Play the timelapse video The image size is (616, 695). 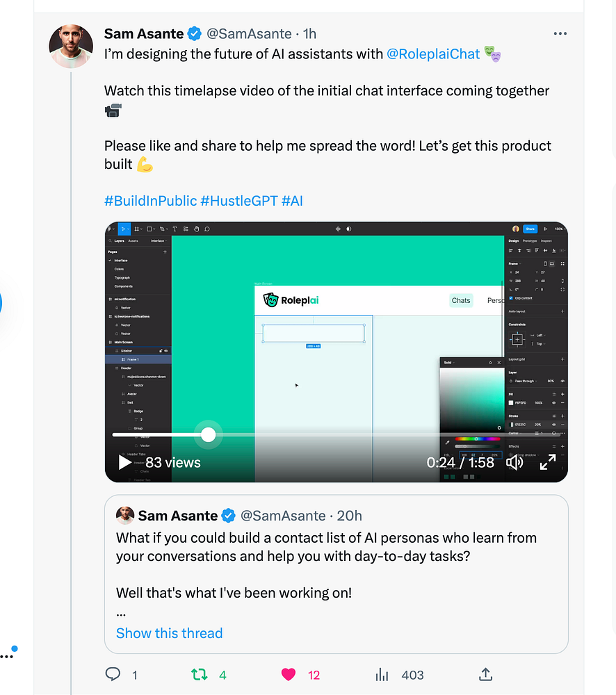click(124, 462)
